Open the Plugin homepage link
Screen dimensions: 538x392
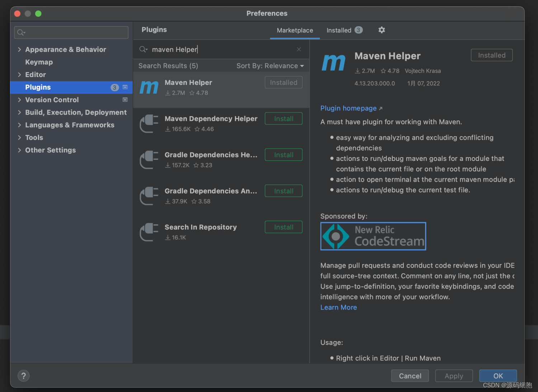coord(351,108)
